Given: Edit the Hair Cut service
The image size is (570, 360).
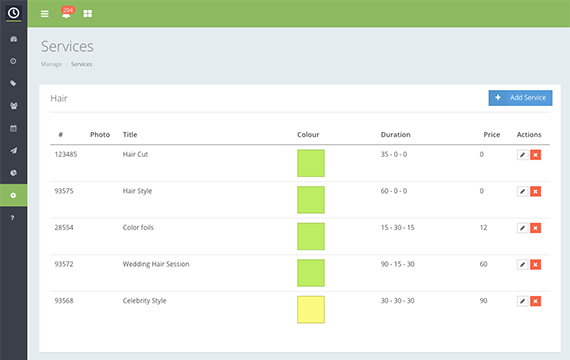Looking at the screenshot, I should tap(522, 155).
